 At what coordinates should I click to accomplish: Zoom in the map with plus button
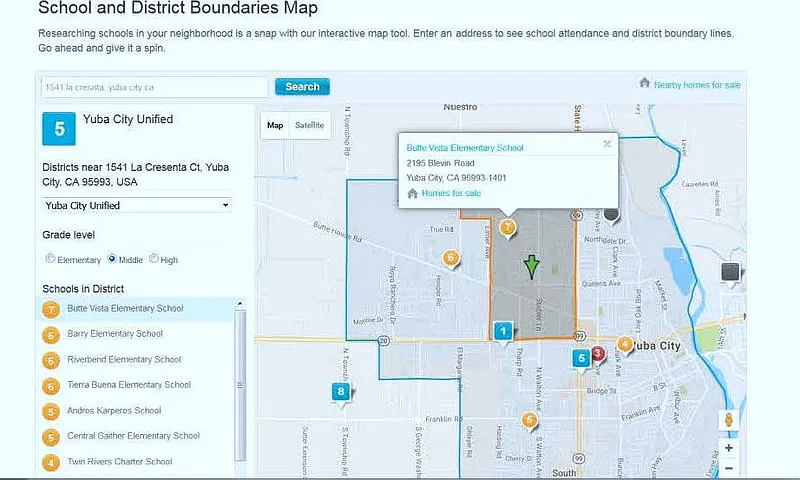coord(729,448)
